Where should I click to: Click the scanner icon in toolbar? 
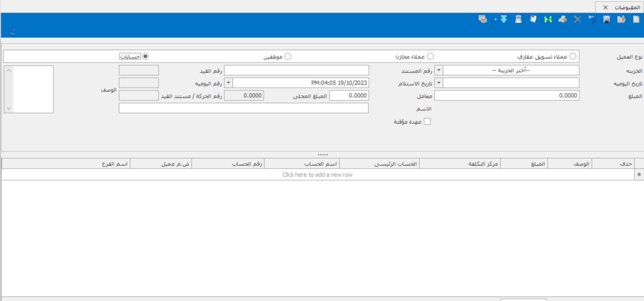click(x=518, y=20)
